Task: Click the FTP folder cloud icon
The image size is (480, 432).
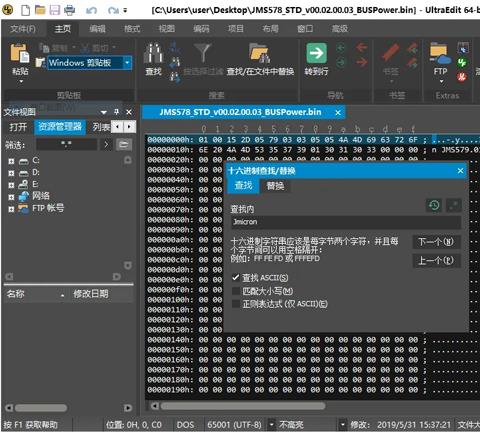Action: click(440, 53)
